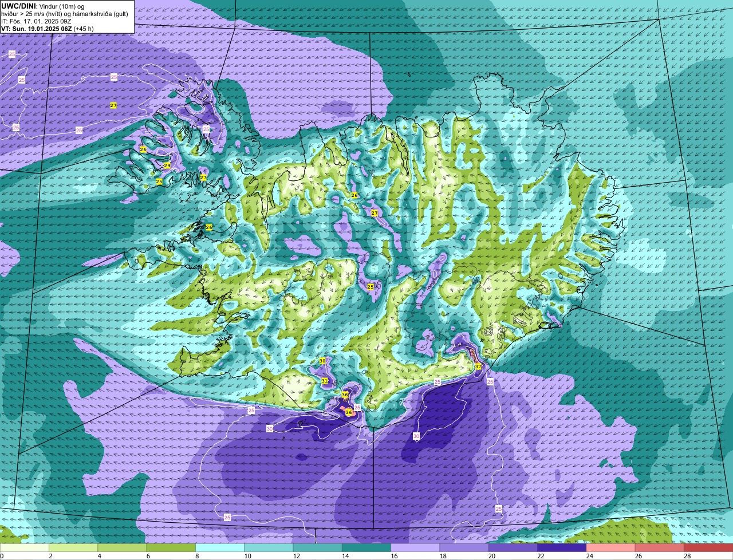Click the color bar tick label 6
733x560 pixels.
(x=148, y=556)
